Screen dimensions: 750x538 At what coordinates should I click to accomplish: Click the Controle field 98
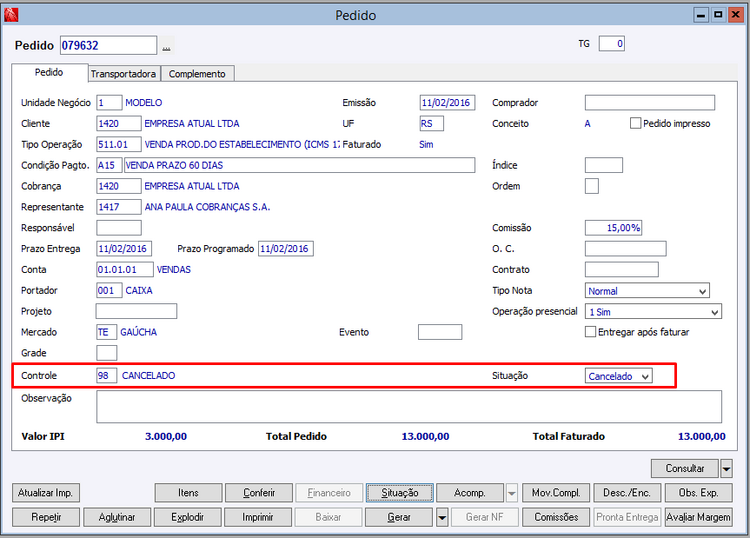[x=107, y=375]
